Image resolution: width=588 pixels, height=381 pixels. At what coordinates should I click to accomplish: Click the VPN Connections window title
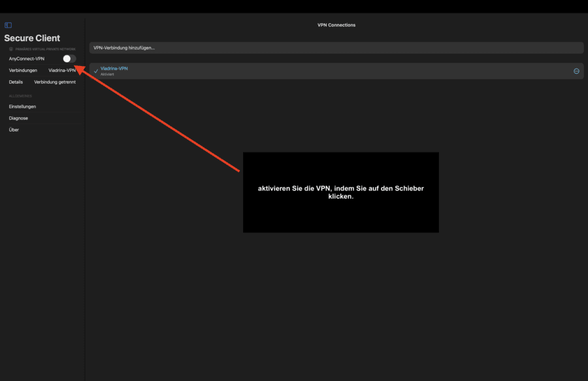[336, 25]
